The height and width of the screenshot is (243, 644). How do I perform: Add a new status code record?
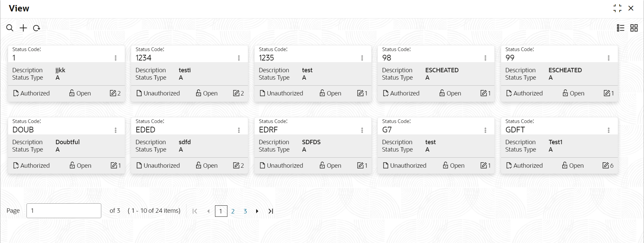click(23, 28)
